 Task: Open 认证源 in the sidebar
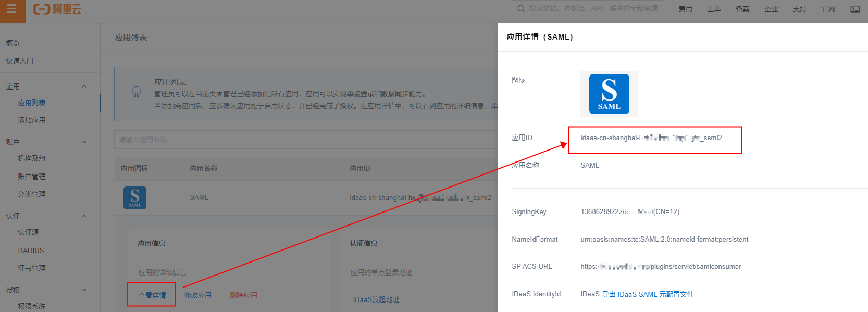28,232
